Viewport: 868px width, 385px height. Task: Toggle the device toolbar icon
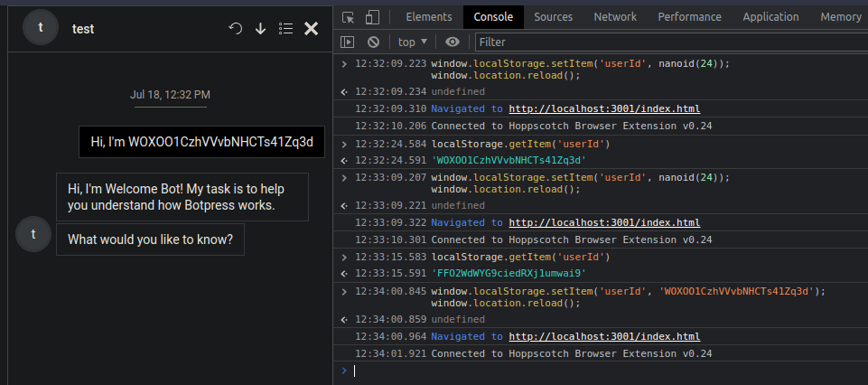click(x=372, y=17)
